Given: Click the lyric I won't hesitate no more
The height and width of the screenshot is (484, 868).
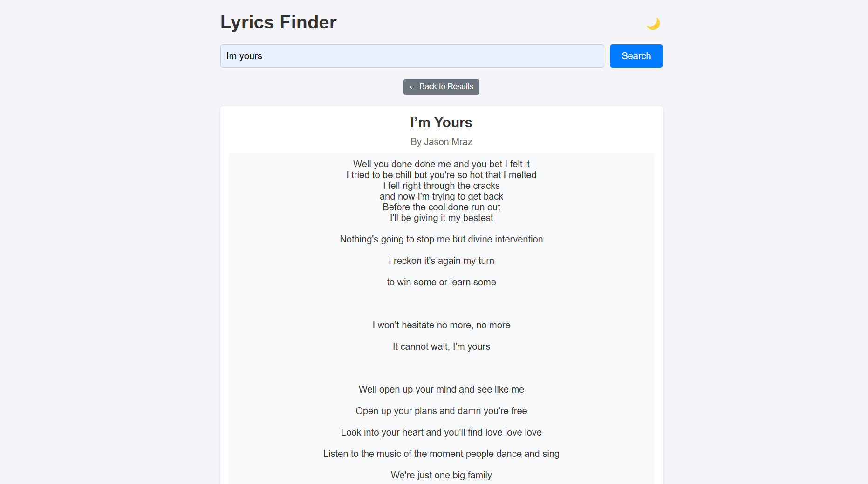Looking at the screenshot, I should point(441,325).
